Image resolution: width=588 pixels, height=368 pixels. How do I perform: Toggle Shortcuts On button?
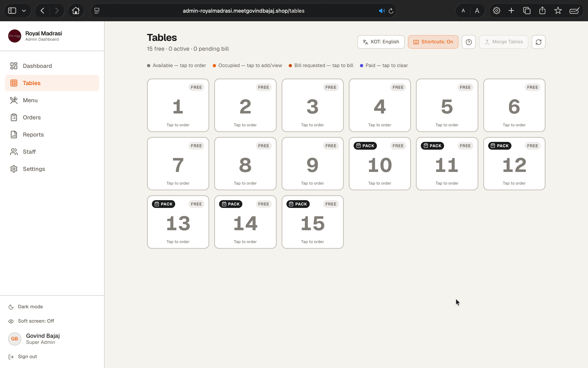[433, 42]
